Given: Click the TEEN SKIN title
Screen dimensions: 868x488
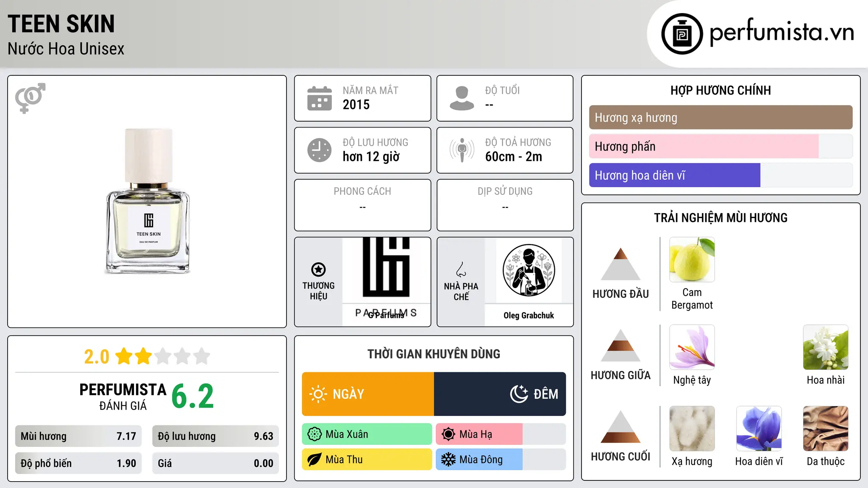Looking at the screenshot, I should (61, 24).
